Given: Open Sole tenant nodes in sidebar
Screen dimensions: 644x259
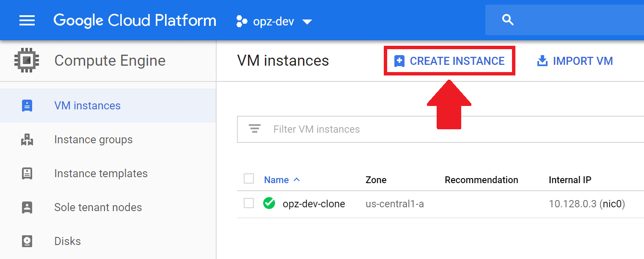Looking at the screenshot, I should pos(108,207).
